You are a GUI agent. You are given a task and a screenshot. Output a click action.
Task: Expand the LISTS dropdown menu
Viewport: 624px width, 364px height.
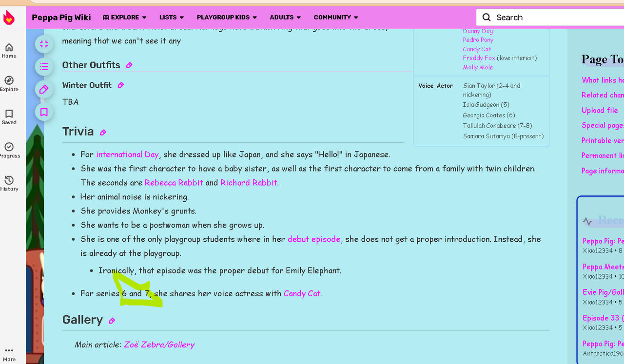point(172,17)
